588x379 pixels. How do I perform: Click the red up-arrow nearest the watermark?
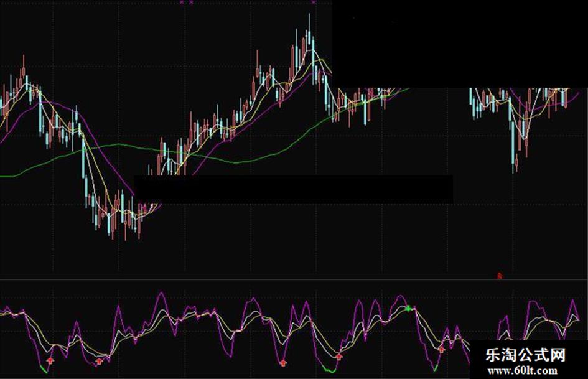click(x=442, y=350)
